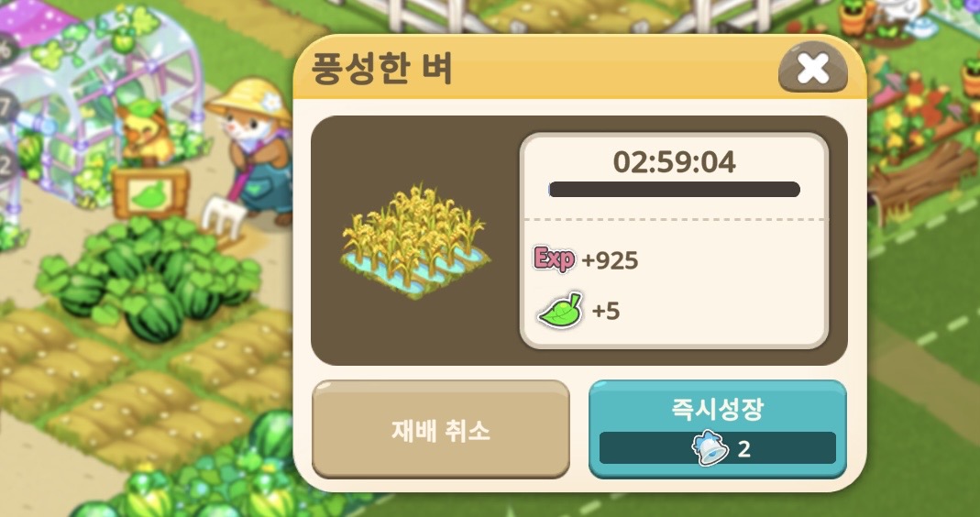980x517 pixels.
Task: Tap the +925 experience reward text
Action: tap(610, 260)
